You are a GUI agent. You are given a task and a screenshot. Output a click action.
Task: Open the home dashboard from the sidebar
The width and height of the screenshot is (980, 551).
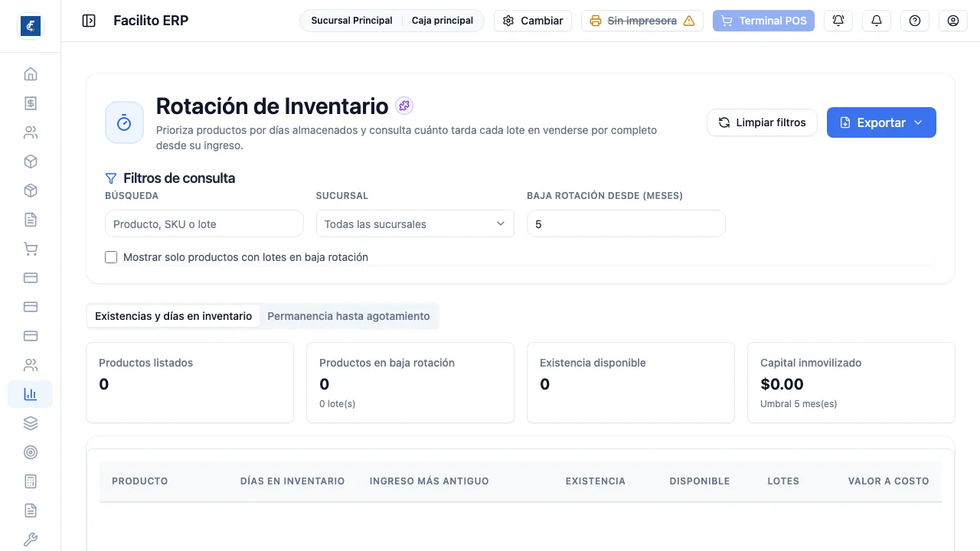tap(31, 74)
